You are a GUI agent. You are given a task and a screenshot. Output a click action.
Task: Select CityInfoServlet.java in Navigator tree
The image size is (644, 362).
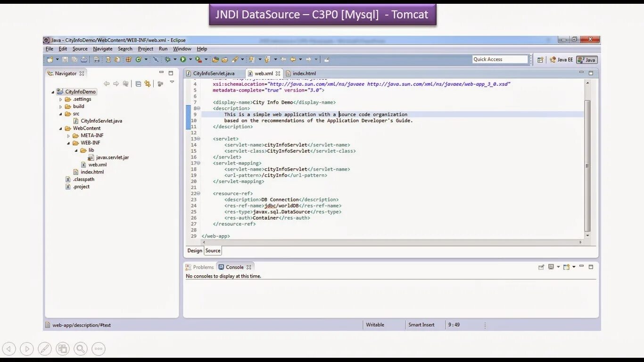coord(98,121)
